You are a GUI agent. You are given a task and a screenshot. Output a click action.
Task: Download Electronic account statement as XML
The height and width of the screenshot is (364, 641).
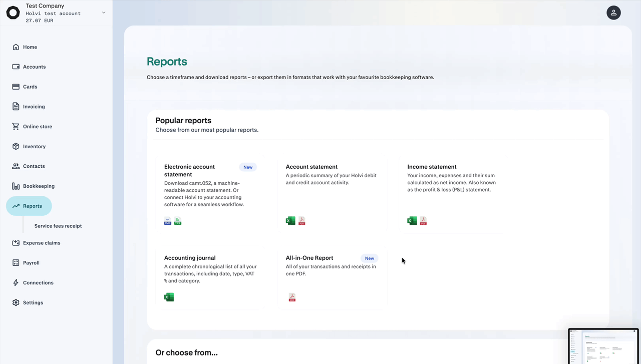(168, 221)
